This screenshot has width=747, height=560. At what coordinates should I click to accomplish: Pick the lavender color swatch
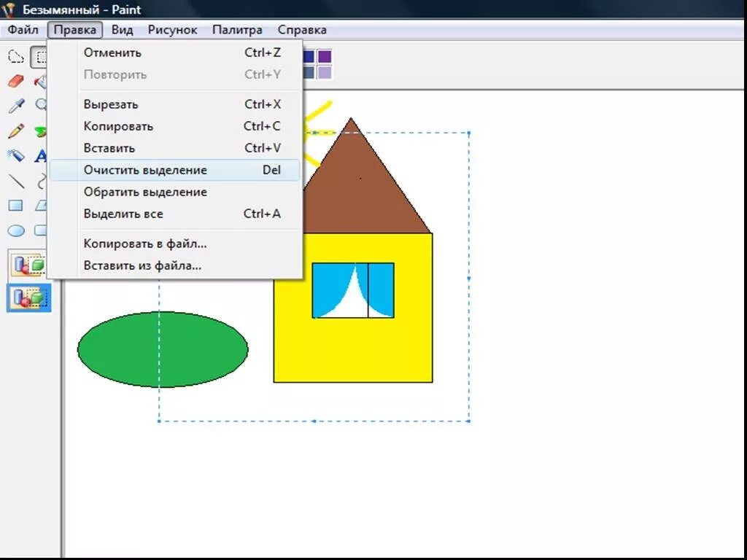click(325, 72)
